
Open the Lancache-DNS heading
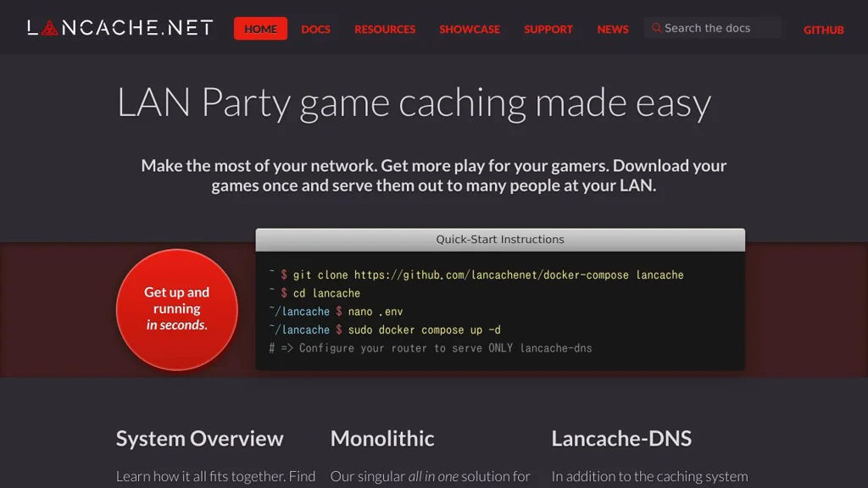tap(621, 439)
